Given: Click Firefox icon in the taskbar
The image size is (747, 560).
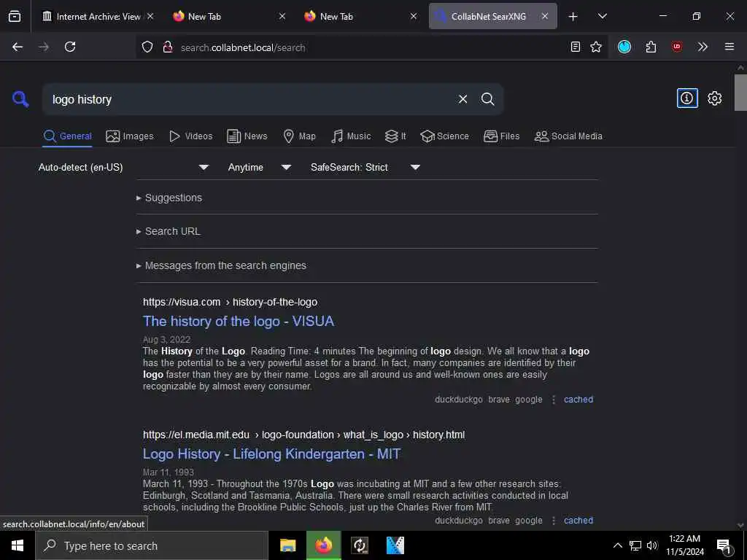Looking at the screenshot, I should [323, 545].
